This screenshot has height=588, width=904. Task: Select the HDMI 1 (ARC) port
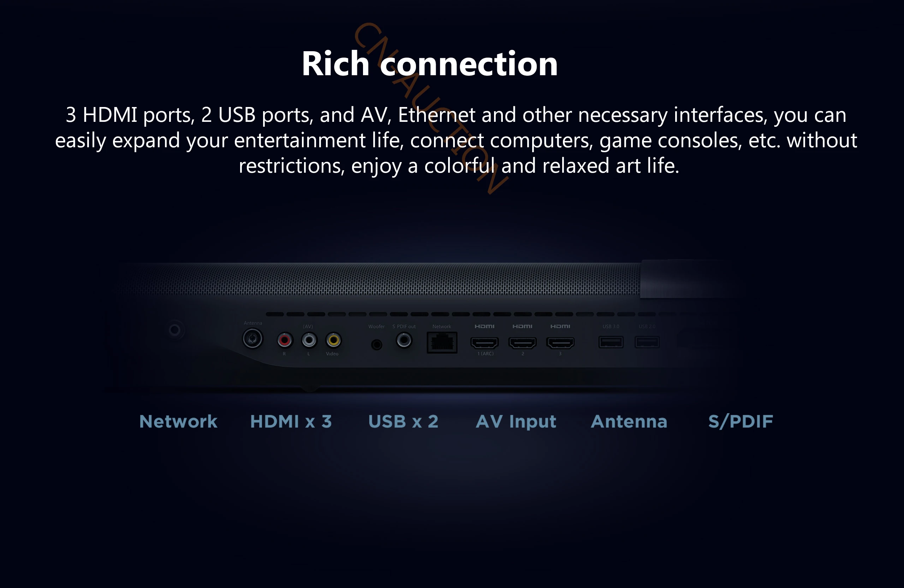tap(484, 343)
